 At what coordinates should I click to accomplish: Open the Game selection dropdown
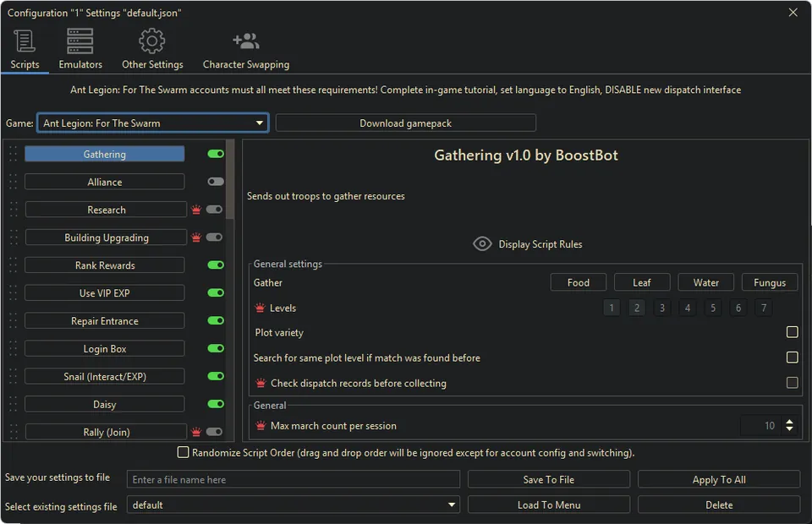pyautogui.click(x=153, y=123)
